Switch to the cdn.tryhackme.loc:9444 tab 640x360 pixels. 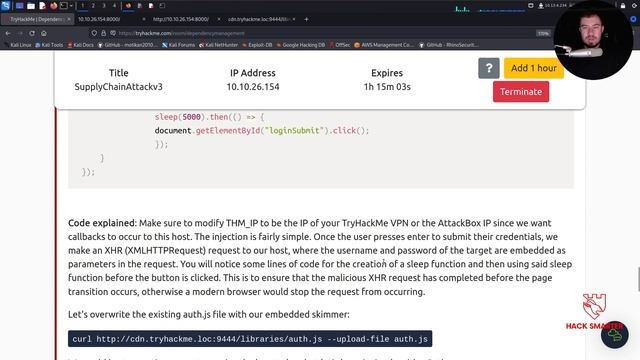coord(259,19)
